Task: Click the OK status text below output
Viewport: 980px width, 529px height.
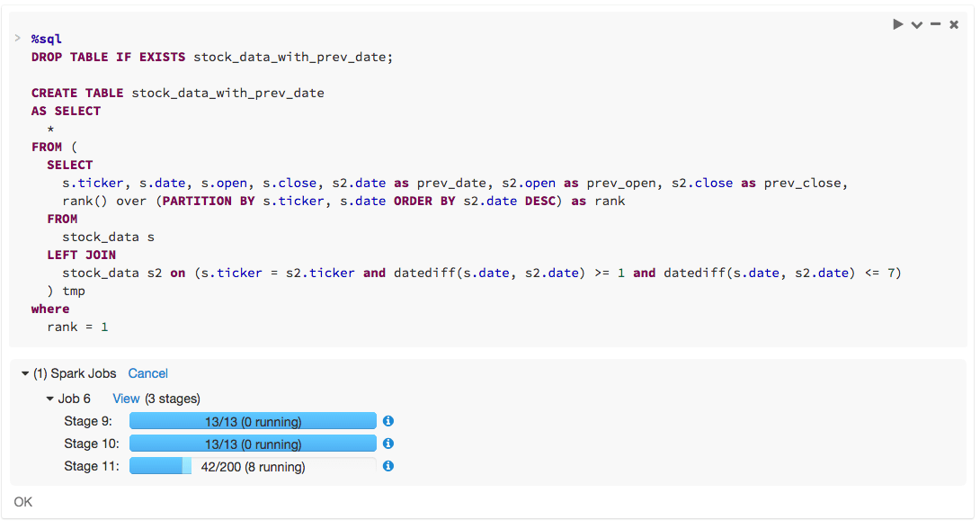Action: (x=23, y=502)
